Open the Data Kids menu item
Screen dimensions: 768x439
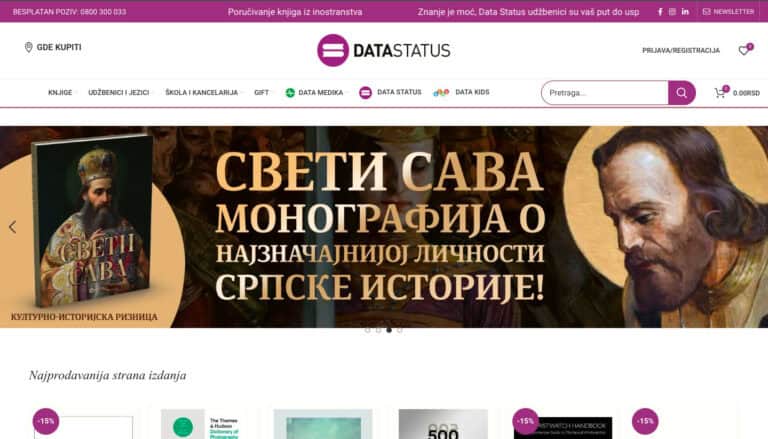(x=461, y=92)
